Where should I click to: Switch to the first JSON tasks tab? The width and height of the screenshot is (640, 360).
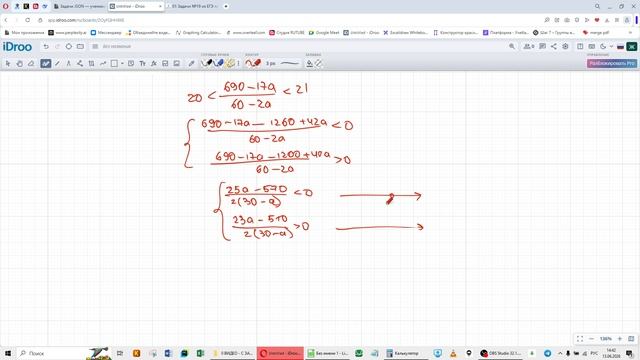click(79, 7)
